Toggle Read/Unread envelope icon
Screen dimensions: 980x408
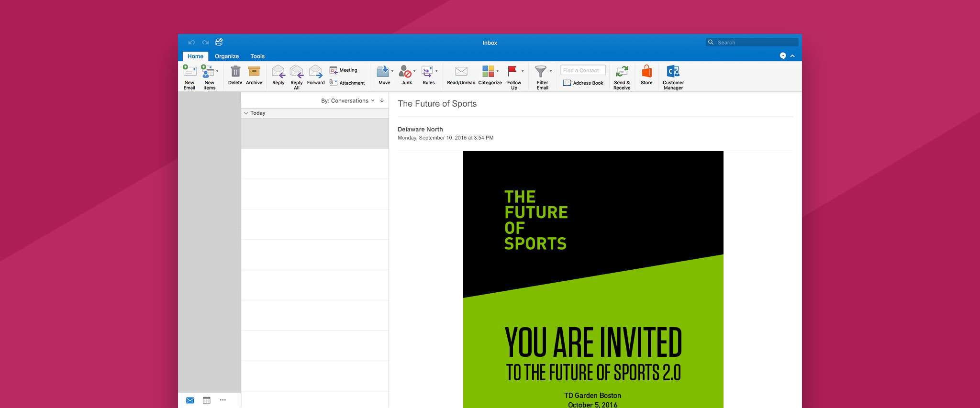coord(461,71)
